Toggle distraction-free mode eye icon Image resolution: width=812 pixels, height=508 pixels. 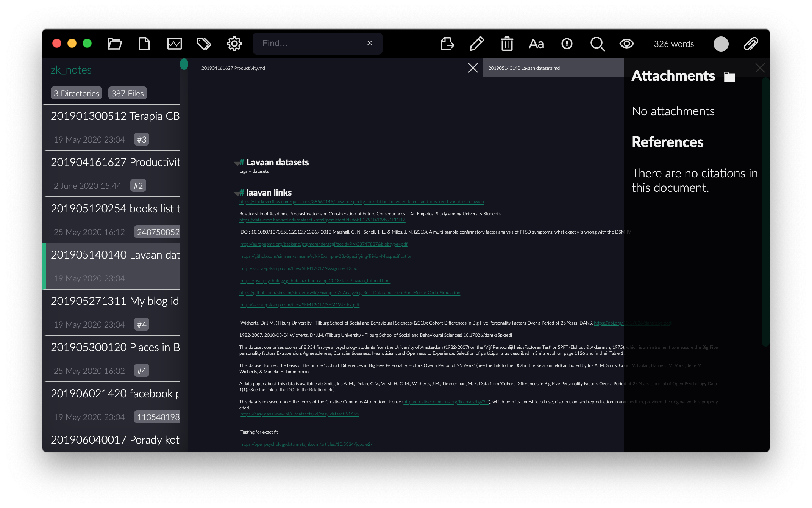(x=627, y=44)
